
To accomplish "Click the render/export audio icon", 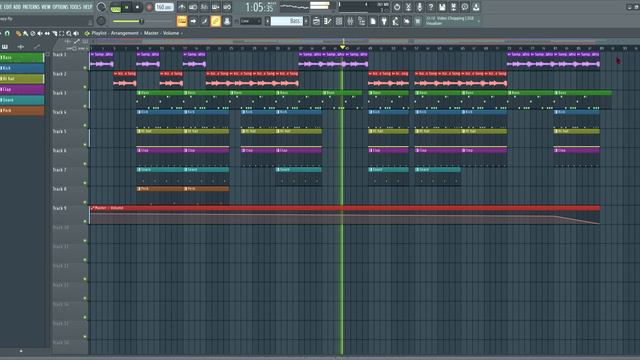I will point(453,7).
